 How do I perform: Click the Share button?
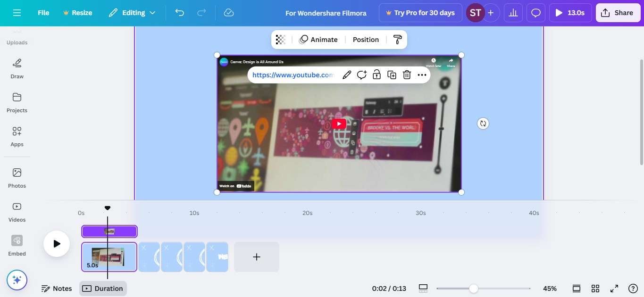click(x=618, y=13)
